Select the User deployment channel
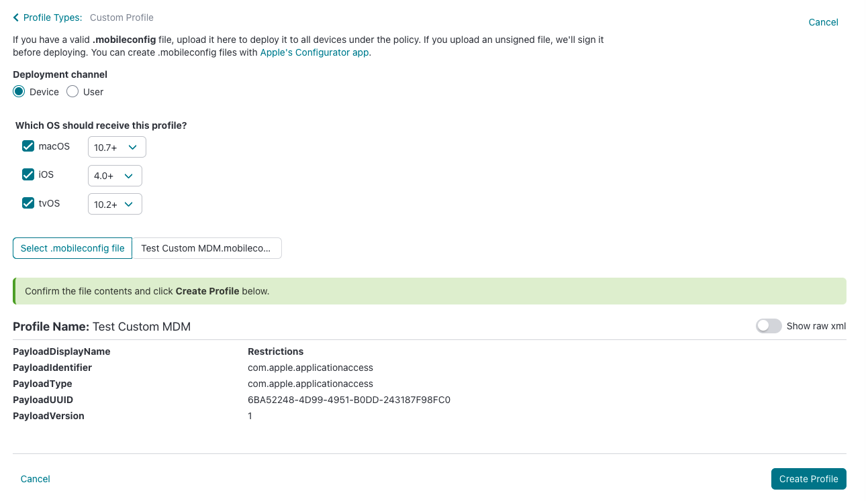This screenshot has height=501, width=868. coord(73,92)
